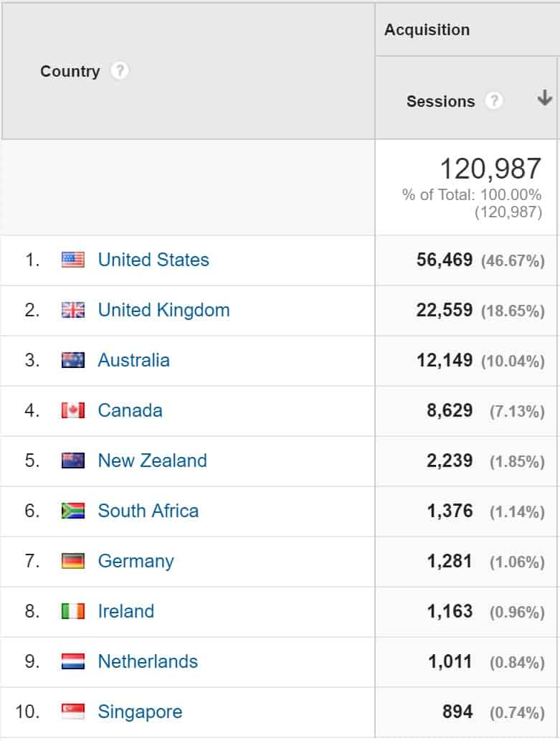Image resolution: width=560 pixels, height=741 pixels.
Task: Click the Acquisition group header
Action: coord(427,30)
